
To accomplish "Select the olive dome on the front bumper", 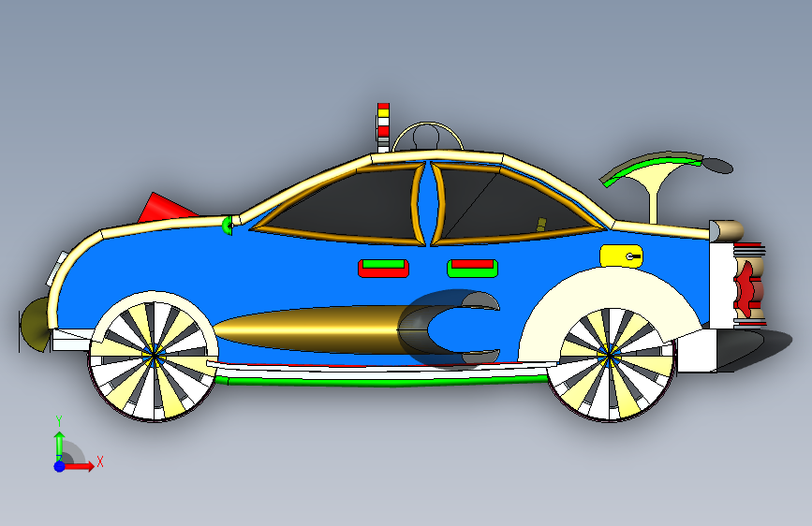I will click(34, 325).
